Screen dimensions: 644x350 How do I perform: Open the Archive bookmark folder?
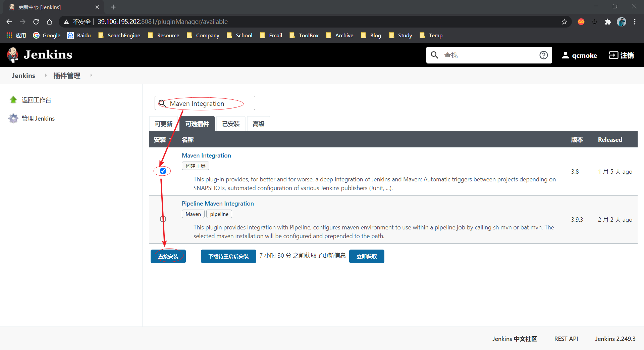(x=340, y=35)
